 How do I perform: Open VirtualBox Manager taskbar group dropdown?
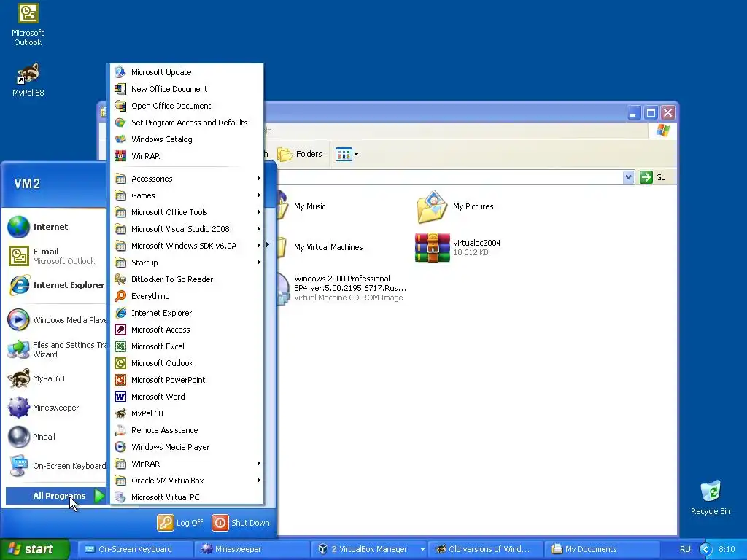pos(422,549)
